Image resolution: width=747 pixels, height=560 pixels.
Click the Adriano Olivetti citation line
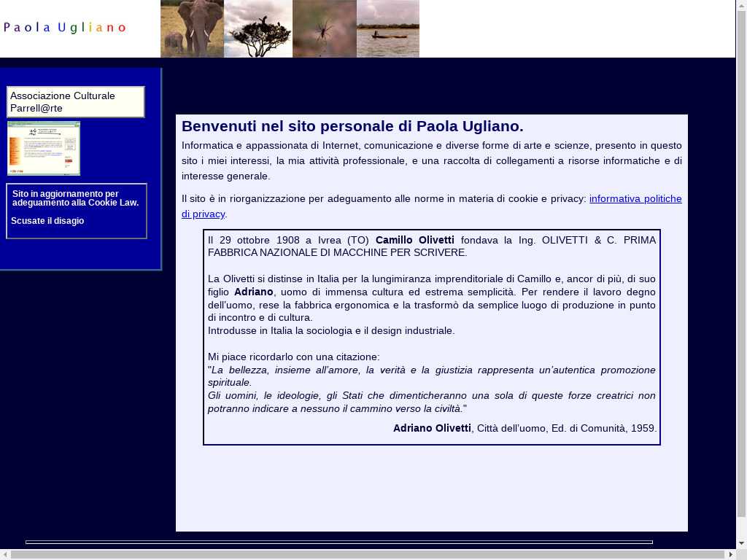[x=525, y=428]
